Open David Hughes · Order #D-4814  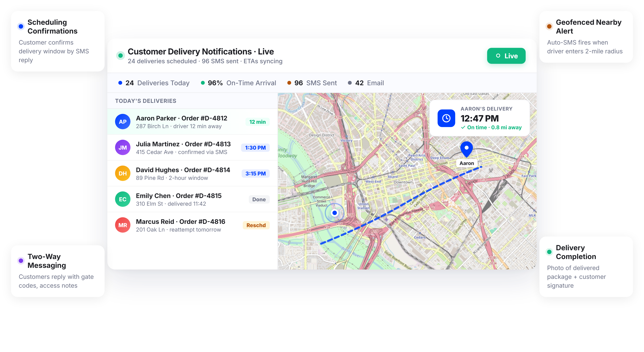[x=192, y=173]
